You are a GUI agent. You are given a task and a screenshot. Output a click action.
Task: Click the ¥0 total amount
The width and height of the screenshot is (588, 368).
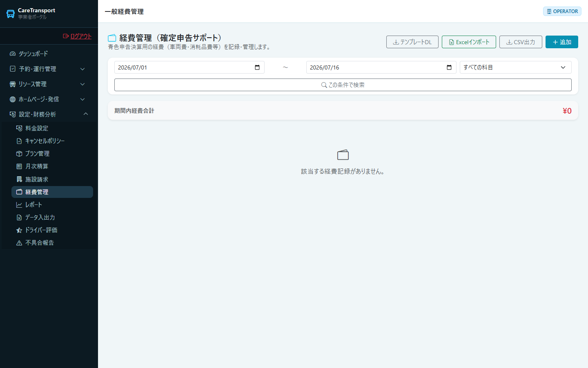click(567, 111)
